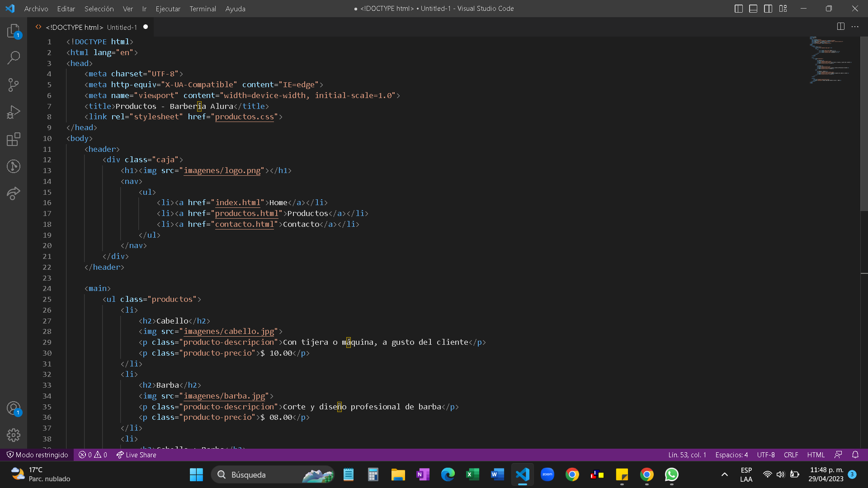Image resolution: width=868 pixels, height=488 pixels.
Task: Click the vertical editor scrollbar
Action: pos(864,123)
